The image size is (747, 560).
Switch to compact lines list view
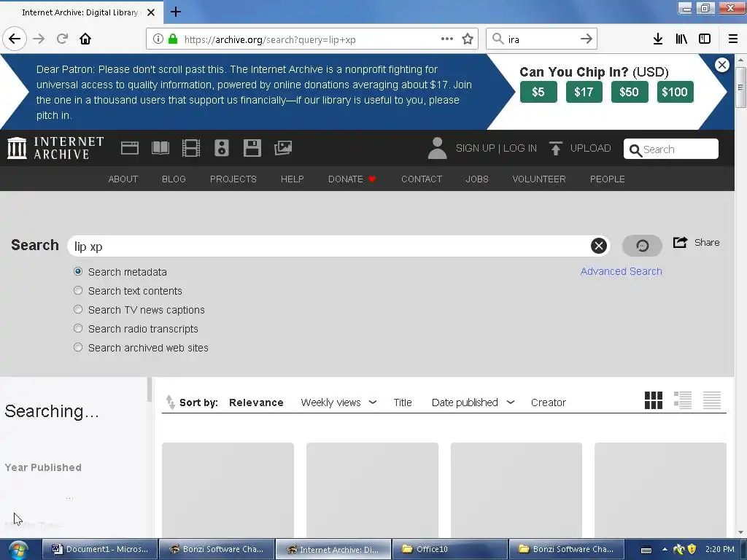(x=712, y=400)
